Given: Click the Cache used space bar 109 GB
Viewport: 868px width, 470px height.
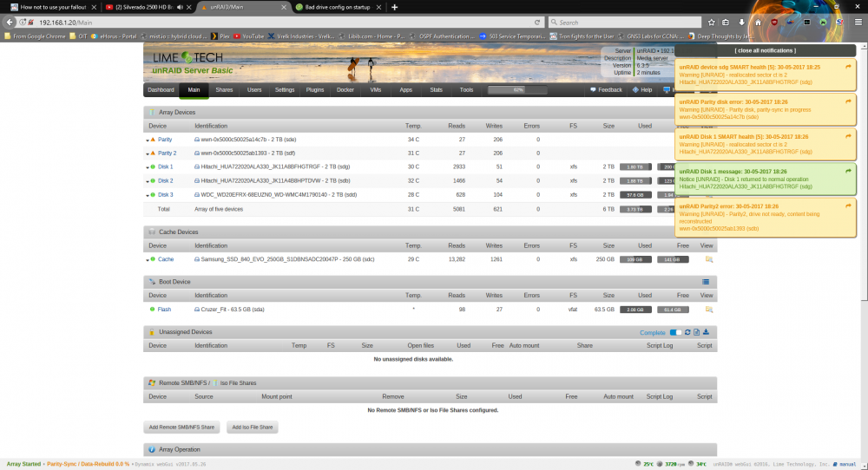Looking at the screenshot, I should pos(635,259).
